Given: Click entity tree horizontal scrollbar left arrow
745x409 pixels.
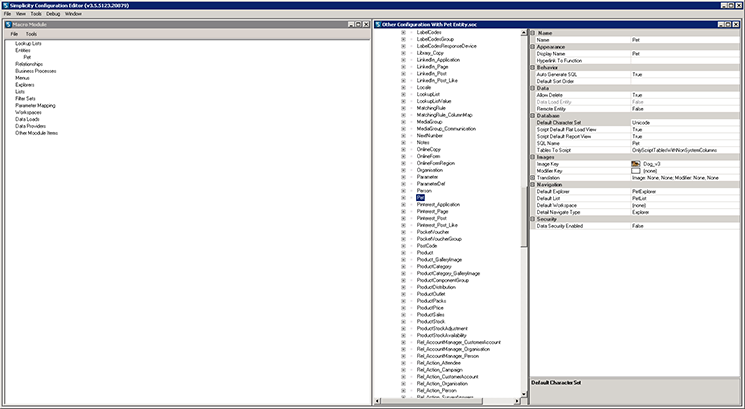Looking at the screenshot, I should pos(378,401).
